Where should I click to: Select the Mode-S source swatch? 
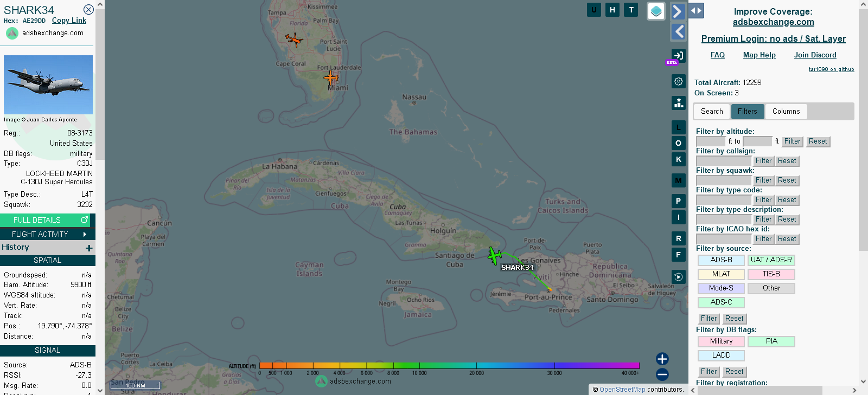[x=721, y=288]
